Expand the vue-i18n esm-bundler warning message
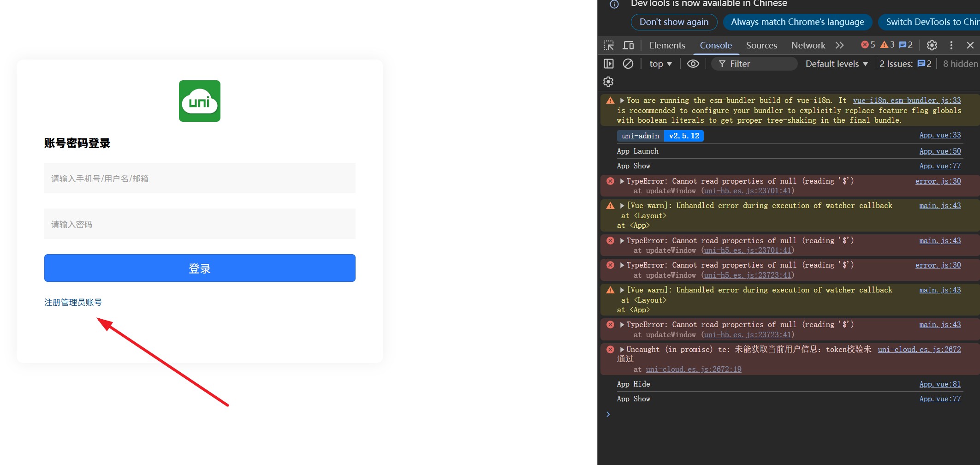The width and height of the screenshot is (980, 465). (622, 101)
